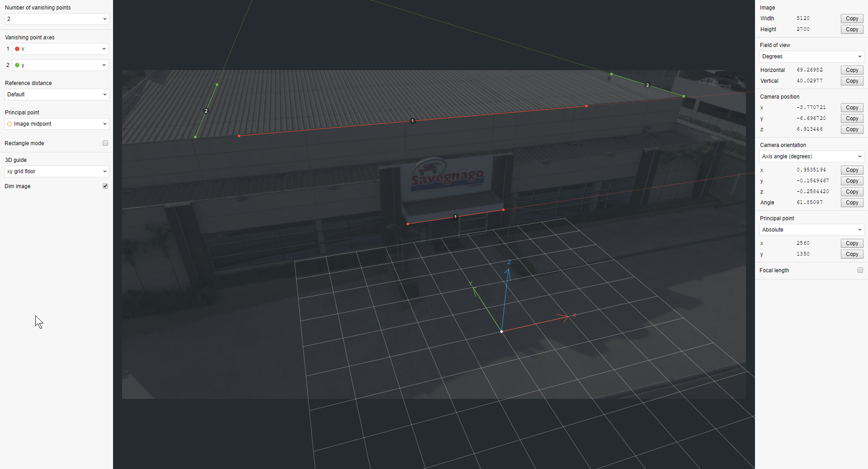Click the Camera position x value field
This screenshot has height=469, width=868.
(x=811, y=108)
